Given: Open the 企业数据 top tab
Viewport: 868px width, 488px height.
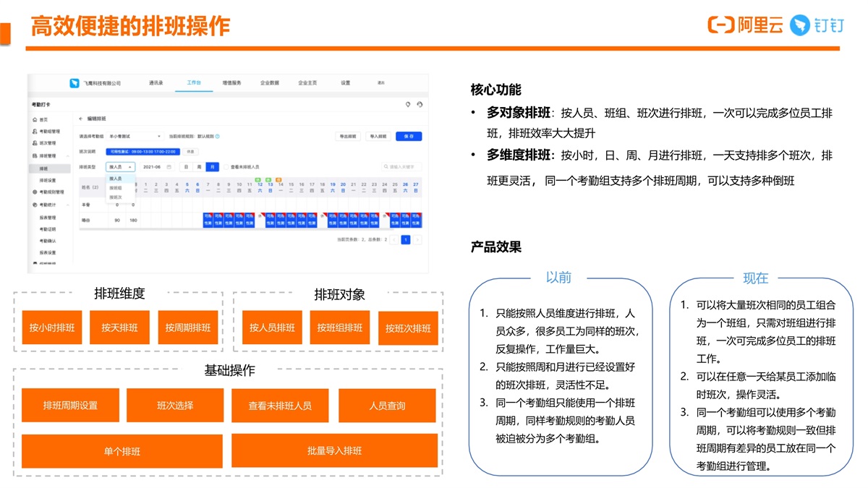Looking at the screenshot, I should click(x=270, y=83).
